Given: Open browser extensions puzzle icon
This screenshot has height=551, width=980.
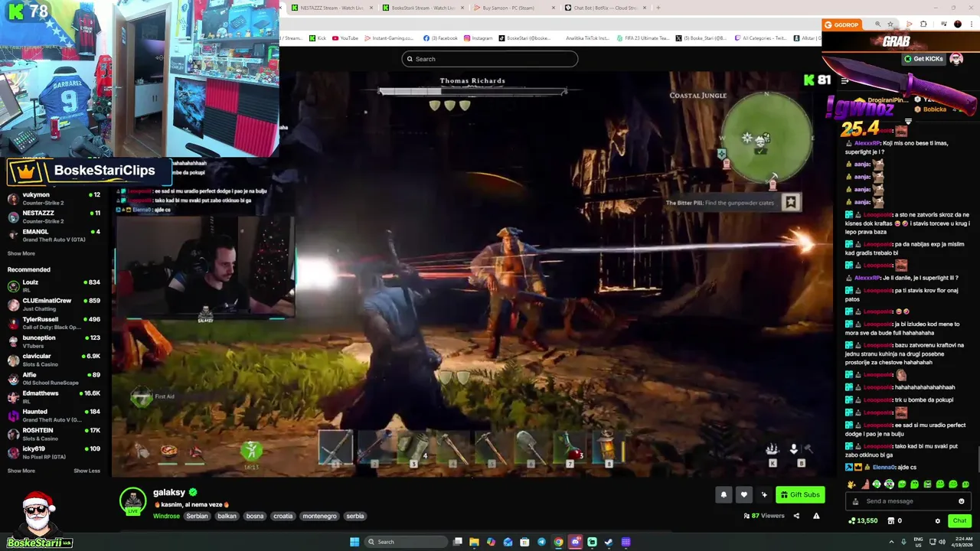Looking at the screenshot, I should [x=923, y=24].
